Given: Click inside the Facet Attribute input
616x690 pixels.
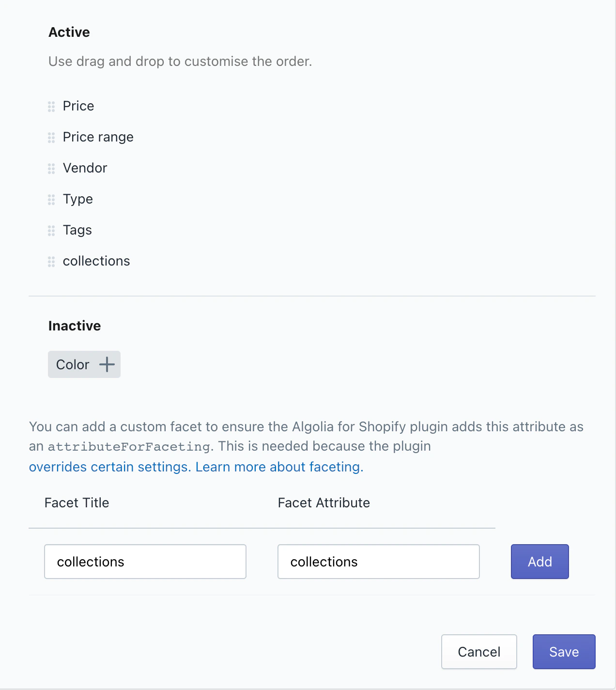Looking at the screenshot, I should click(378, 561).
